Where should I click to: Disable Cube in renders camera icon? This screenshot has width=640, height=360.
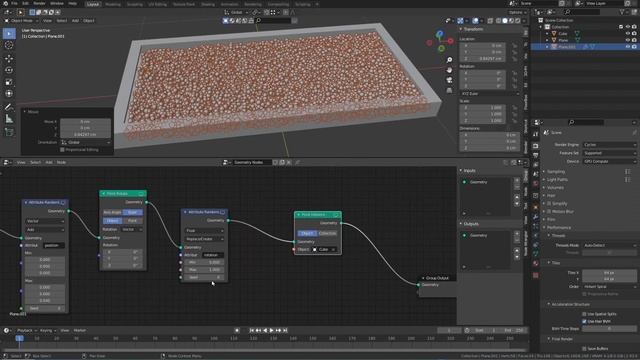pyautogui.click(x=634, y=33)
